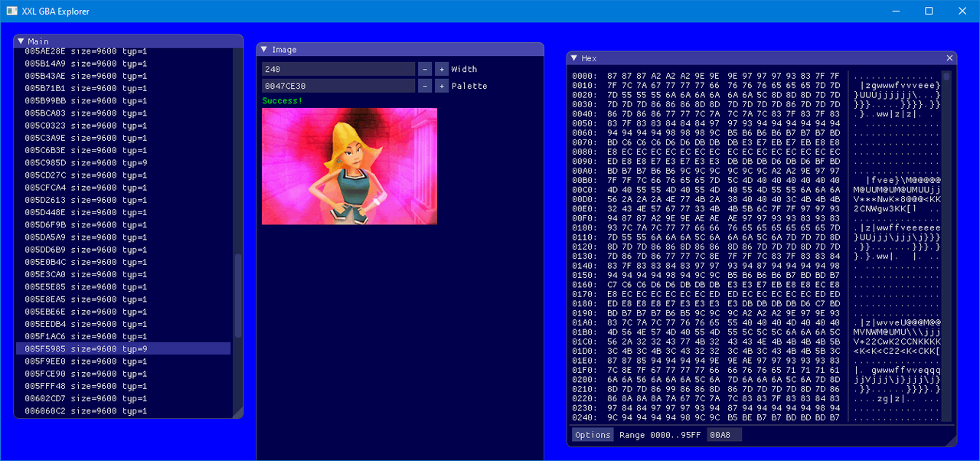Click the Image panel title bar
This screenshot has width=980, height=461.
tap(400, 50)
